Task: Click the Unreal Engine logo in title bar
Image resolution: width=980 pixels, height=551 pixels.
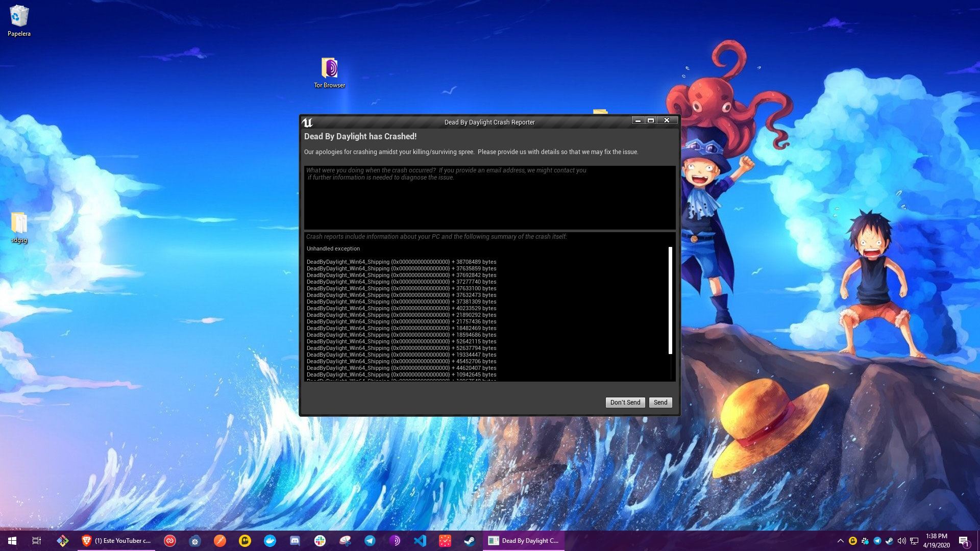Action: pos(307,122)
